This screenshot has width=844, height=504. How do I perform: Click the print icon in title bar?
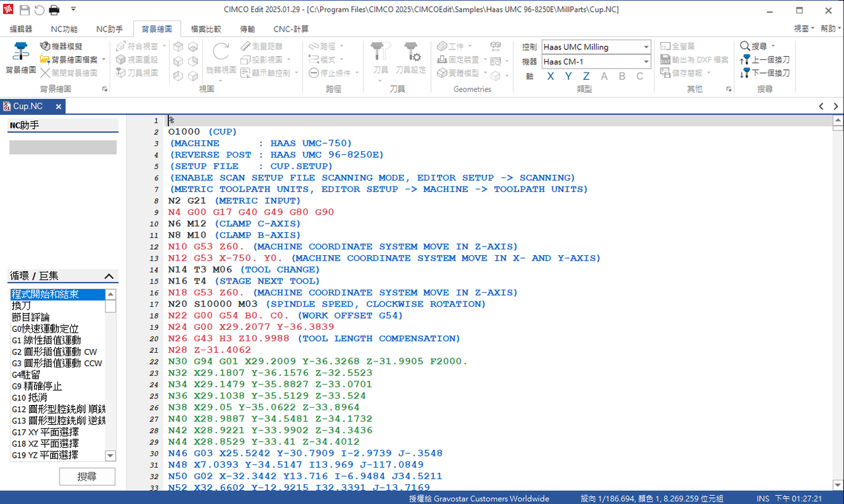(x=54, y=10)
